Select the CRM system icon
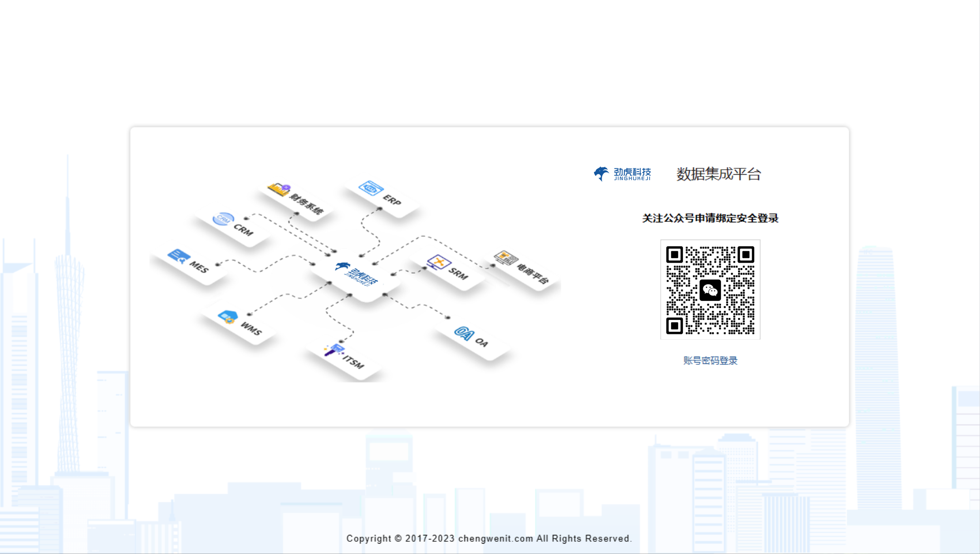Viewport: 980px width, 554px height. point(223,219)
